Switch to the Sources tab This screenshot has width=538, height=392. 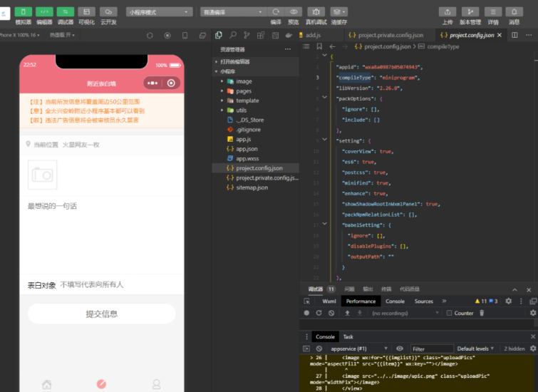click(x=424, y=301)
